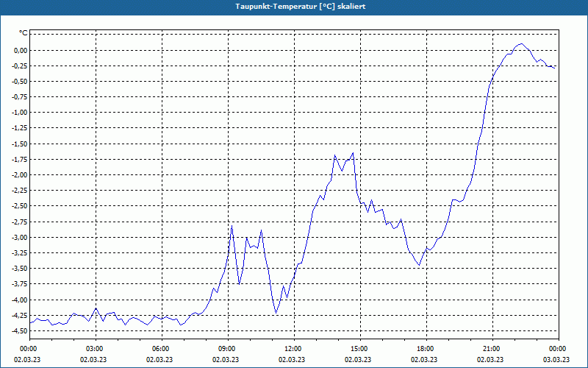Click the -4,00 y-axis label
The width and height of the screenshot is (588, 368).
click(20, 300)
